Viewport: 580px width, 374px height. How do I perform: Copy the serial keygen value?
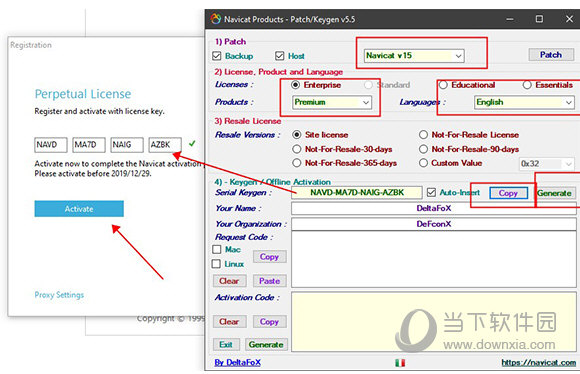pos(508,193)
